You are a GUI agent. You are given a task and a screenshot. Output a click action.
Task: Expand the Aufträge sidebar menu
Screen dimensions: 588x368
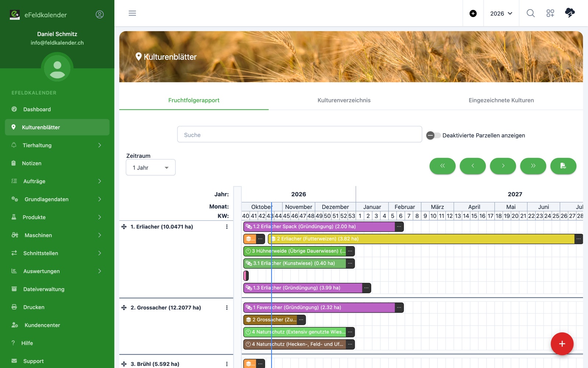click(57, 181)
